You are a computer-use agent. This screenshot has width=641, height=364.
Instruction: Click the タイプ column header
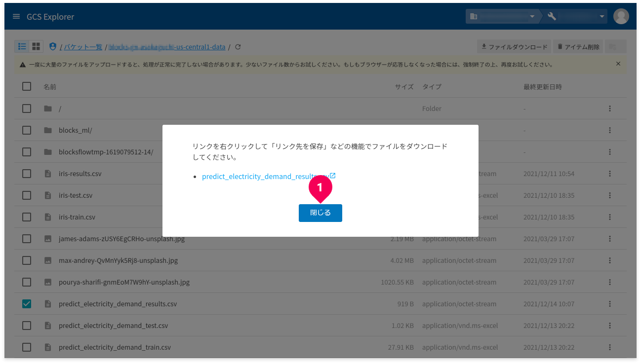432,87
